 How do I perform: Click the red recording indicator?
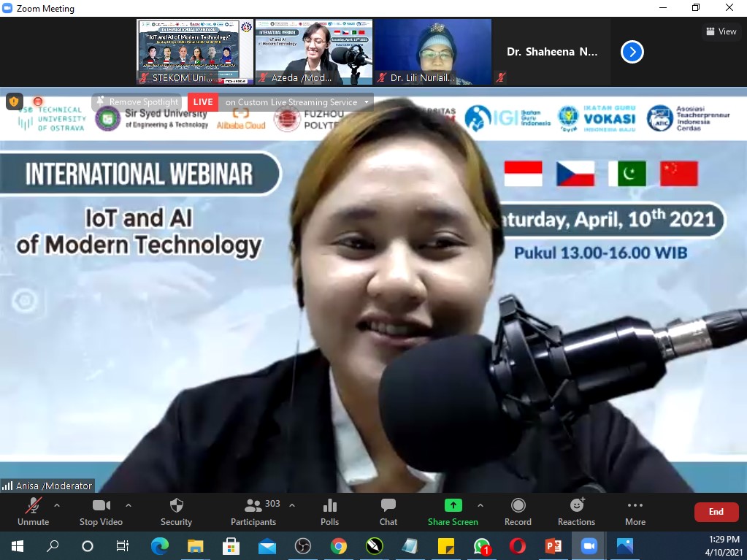click(x=38, y=101)
